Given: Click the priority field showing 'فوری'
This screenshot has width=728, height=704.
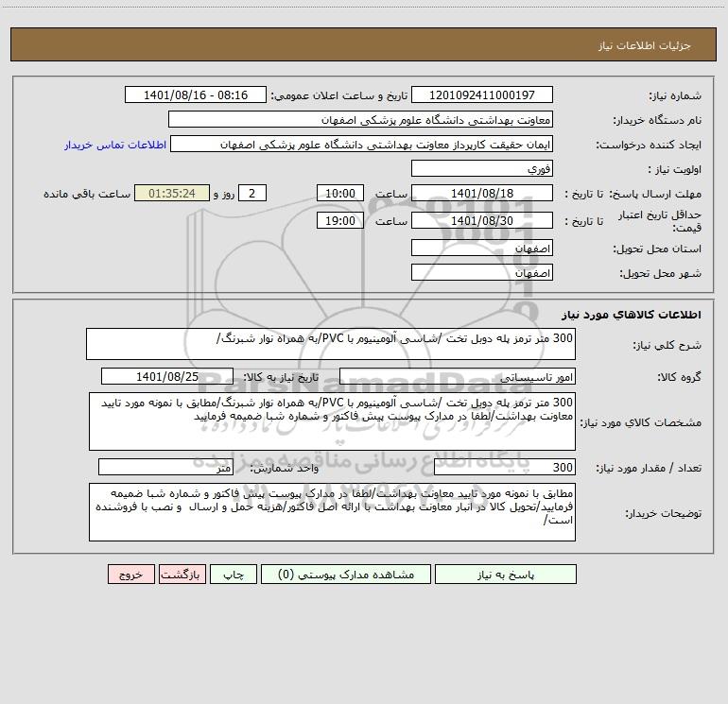Looking at the screenshot, I should tap(482, 168).
